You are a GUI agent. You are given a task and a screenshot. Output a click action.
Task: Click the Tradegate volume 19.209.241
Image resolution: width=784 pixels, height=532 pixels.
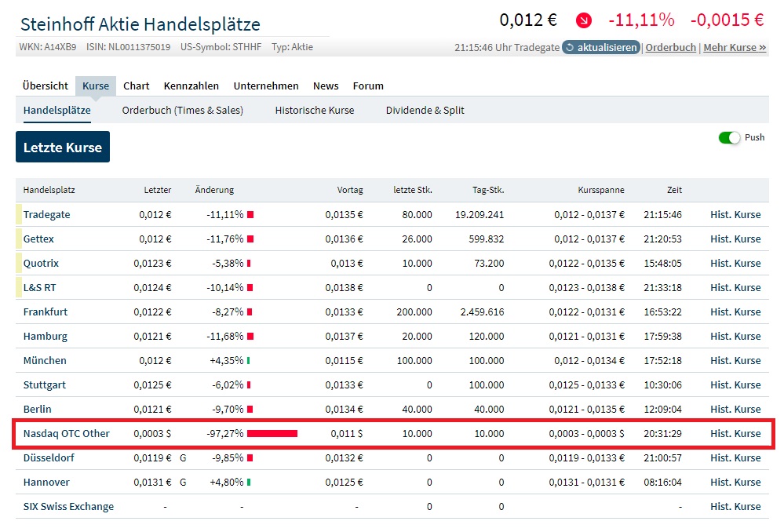(x=480, y=215)
